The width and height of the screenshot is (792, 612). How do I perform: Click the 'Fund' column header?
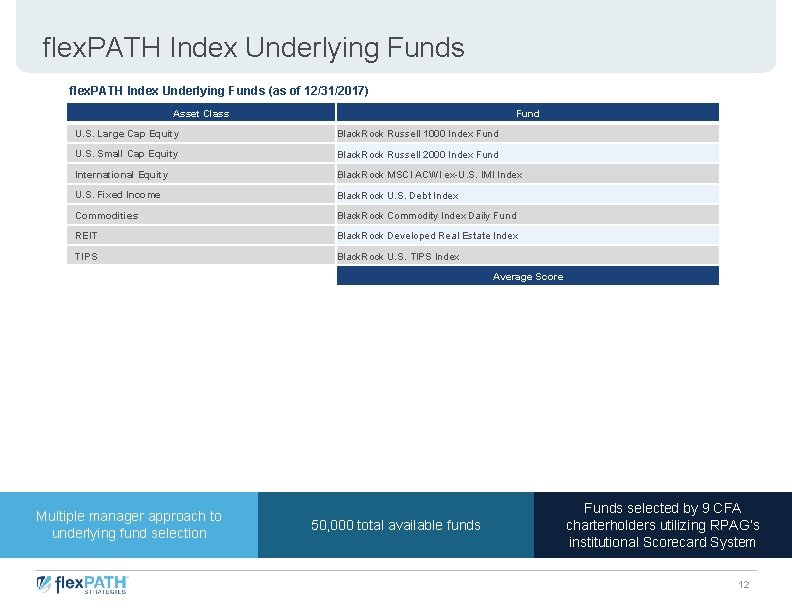[x=528, y=113]
